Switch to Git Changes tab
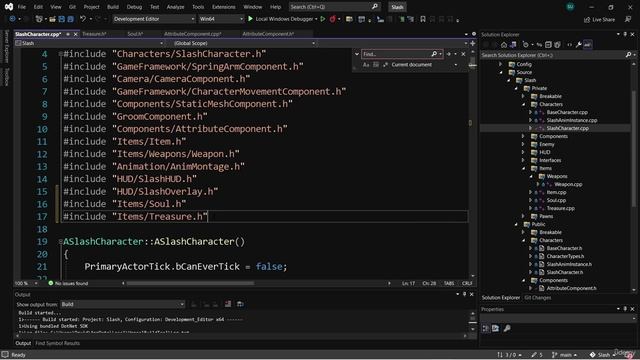Image resolution: width=640 pixels, height=360 pixels. 538,298
